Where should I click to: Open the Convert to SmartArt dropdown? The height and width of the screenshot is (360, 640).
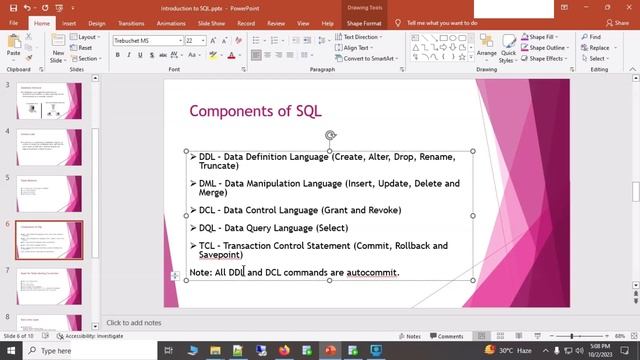(x=367, y=58)
